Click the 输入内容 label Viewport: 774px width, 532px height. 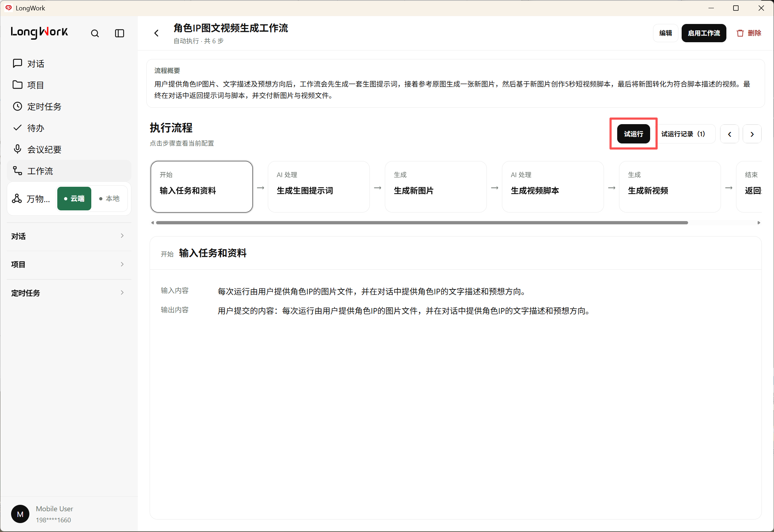click(175, 291)
